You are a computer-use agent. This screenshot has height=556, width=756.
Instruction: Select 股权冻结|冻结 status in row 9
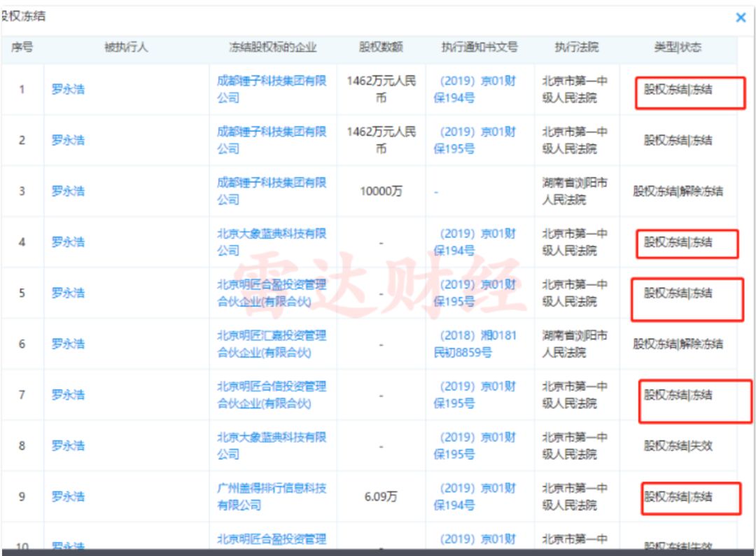pyautogui.click(x=678, y=496)
